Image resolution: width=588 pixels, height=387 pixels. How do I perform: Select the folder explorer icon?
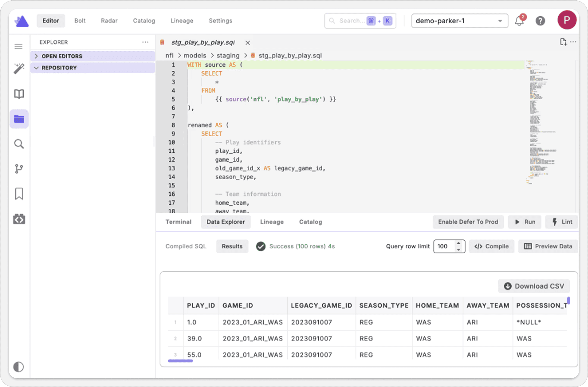tap(19, 119)
